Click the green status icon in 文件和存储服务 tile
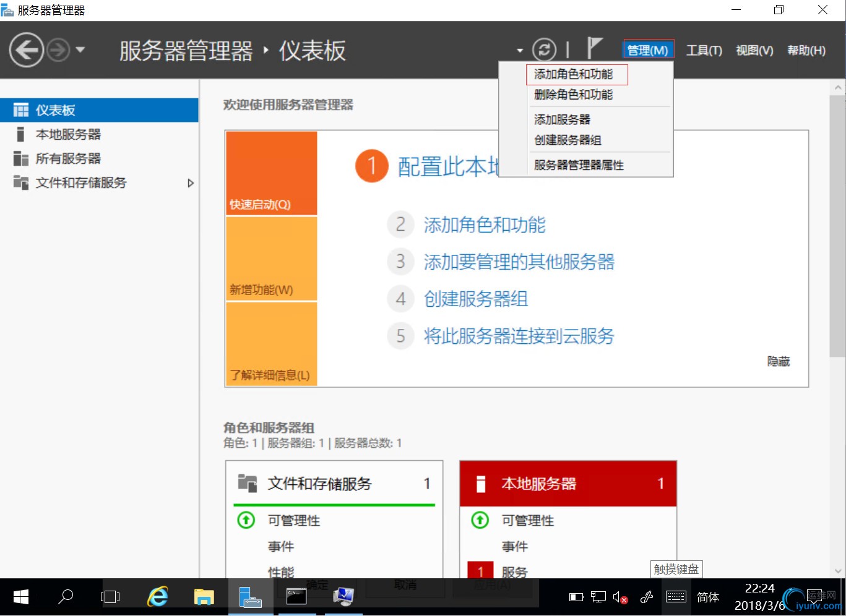The height and width of the screenshot is (616, 846). tap(246, 520)
